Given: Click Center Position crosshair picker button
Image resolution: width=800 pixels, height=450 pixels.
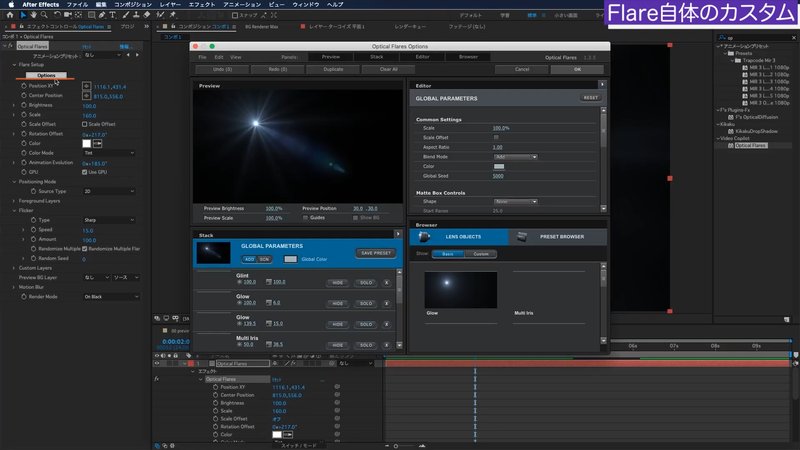Looking at the screenshot, I should click(x=86, y=95).
